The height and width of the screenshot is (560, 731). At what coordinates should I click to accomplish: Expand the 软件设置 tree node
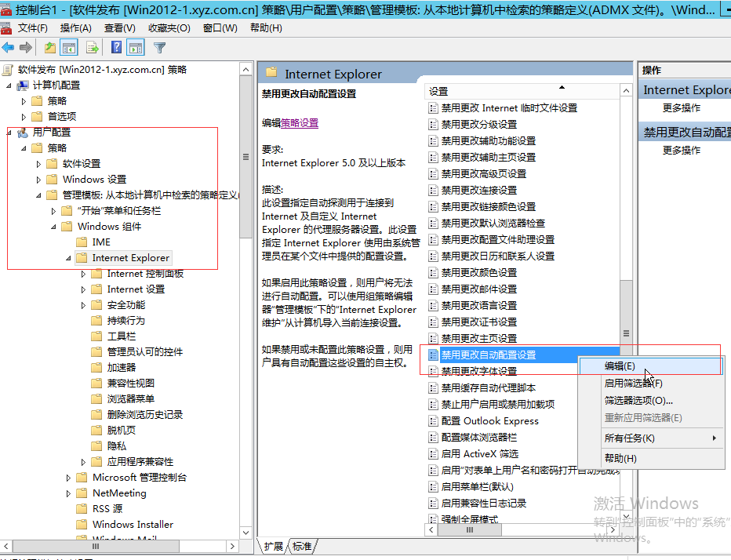[x=38, y=164]
